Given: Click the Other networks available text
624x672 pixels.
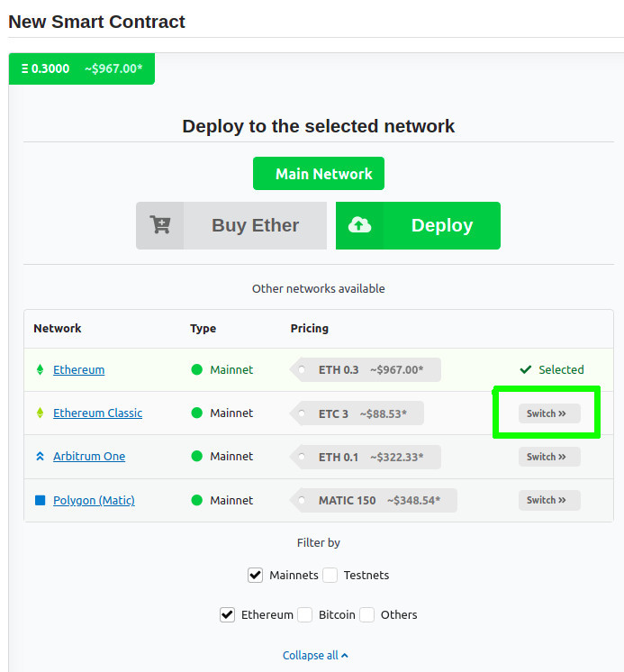Looking at the screenshot, I should click(318, 288).
